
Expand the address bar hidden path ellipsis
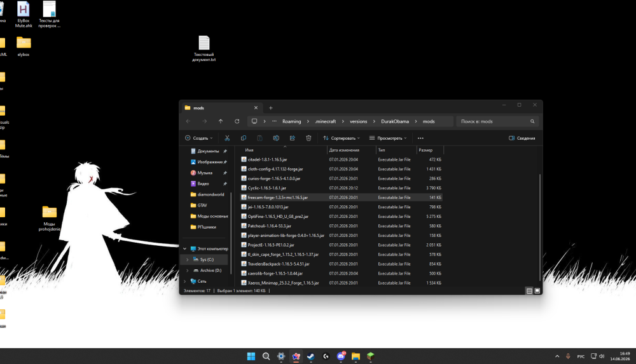pos(275,121)
